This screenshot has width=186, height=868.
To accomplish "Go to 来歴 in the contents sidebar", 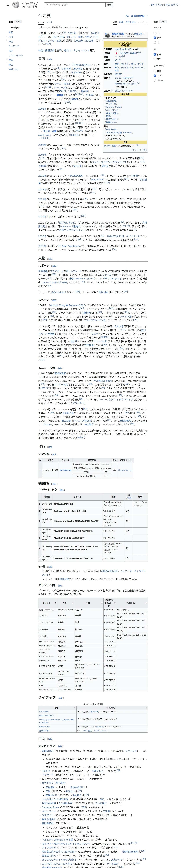I will [x=11, y=32].
